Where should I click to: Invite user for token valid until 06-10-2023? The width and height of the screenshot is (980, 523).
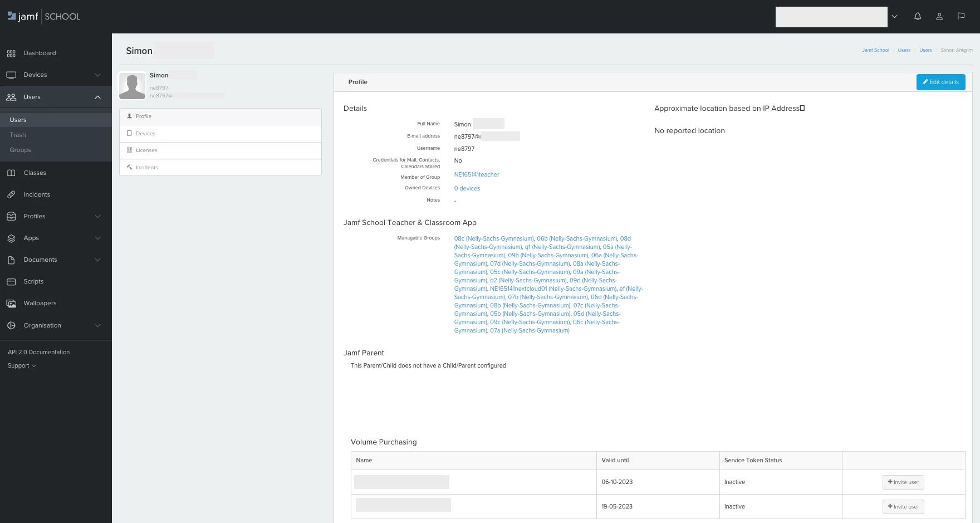click(903, 482)
